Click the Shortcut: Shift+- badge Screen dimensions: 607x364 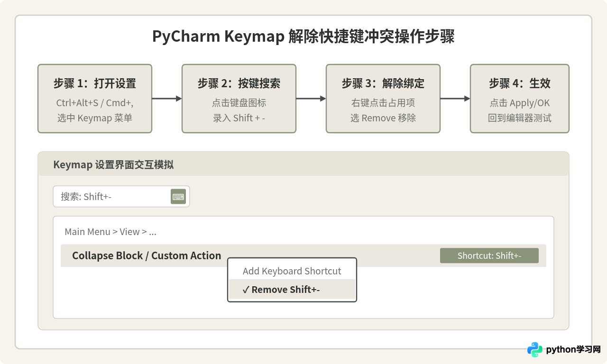point(489,255)
